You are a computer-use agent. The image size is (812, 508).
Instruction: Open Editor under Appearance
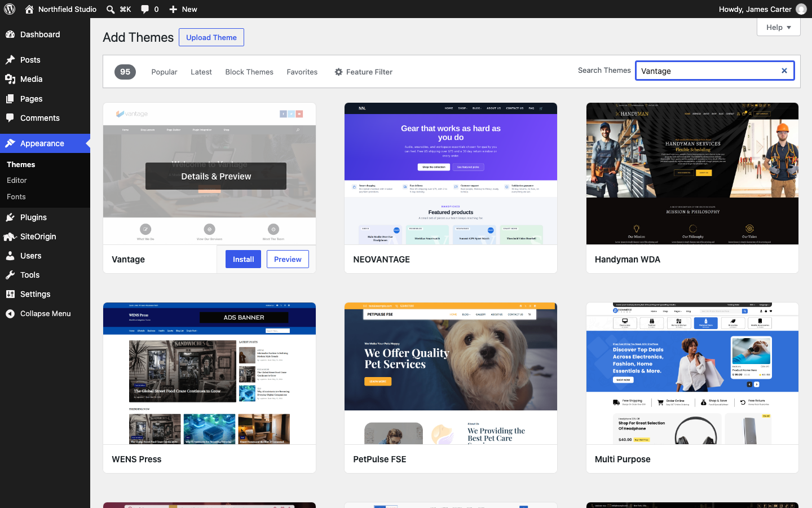point(17,181)
